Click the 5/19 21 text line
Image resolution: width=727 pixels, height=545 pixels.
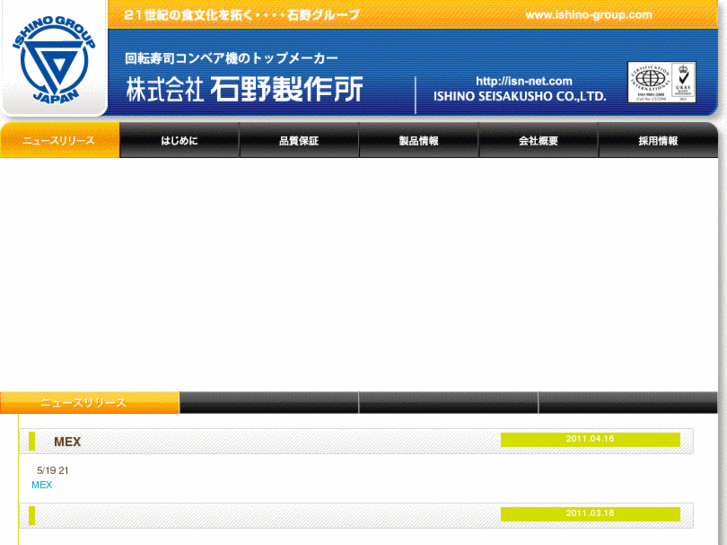pos(52,470)
